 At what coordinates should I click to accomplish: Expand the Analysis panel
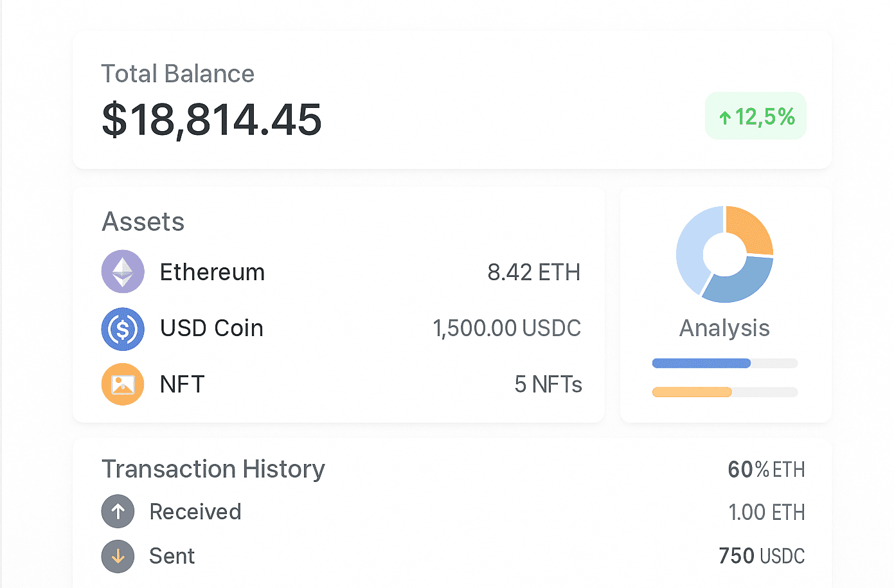724,328
